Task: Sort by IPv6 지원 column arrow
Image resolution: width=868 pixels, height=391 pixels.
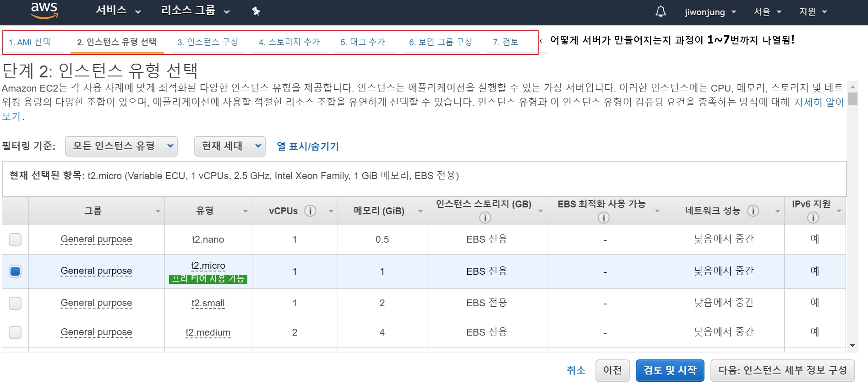Action: 839,211
